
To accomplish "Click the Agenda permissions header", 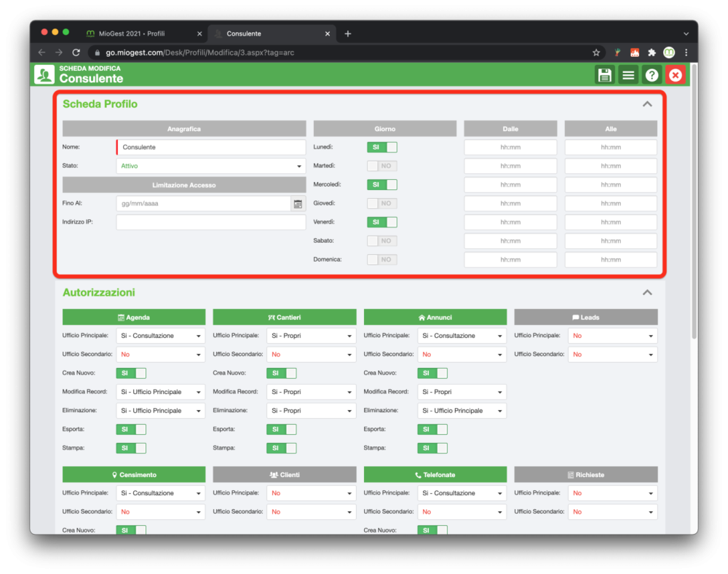I will [134, 317].
